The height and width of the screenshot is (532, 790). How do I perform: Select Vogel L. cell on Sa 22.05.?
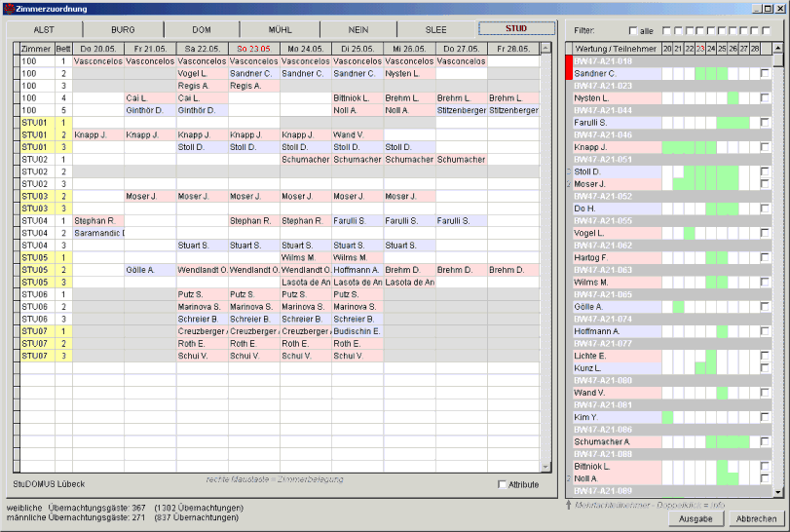pyautogui.click(x=202, y=74)
